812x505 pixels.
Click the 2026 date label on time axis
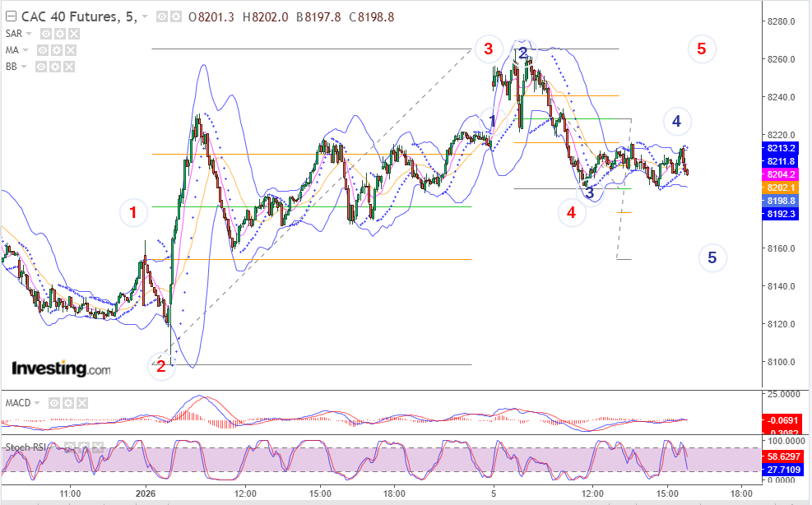tap(146, 493)
